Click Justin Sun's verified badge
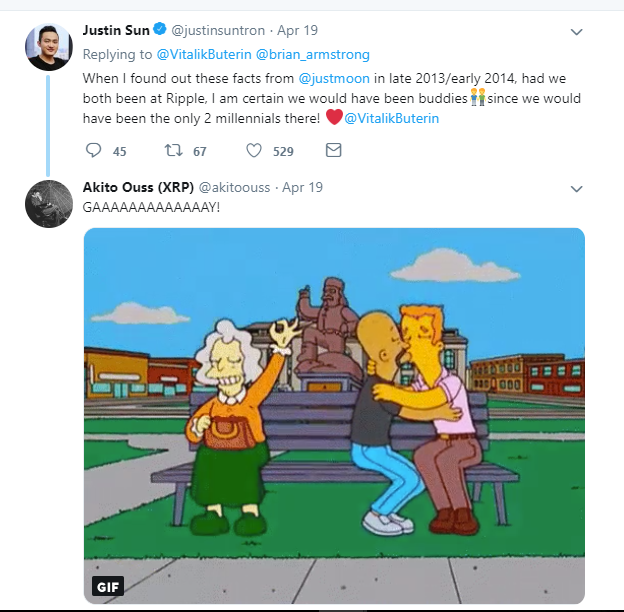Viewport: 624px width, 612px height. coord(158,31)
